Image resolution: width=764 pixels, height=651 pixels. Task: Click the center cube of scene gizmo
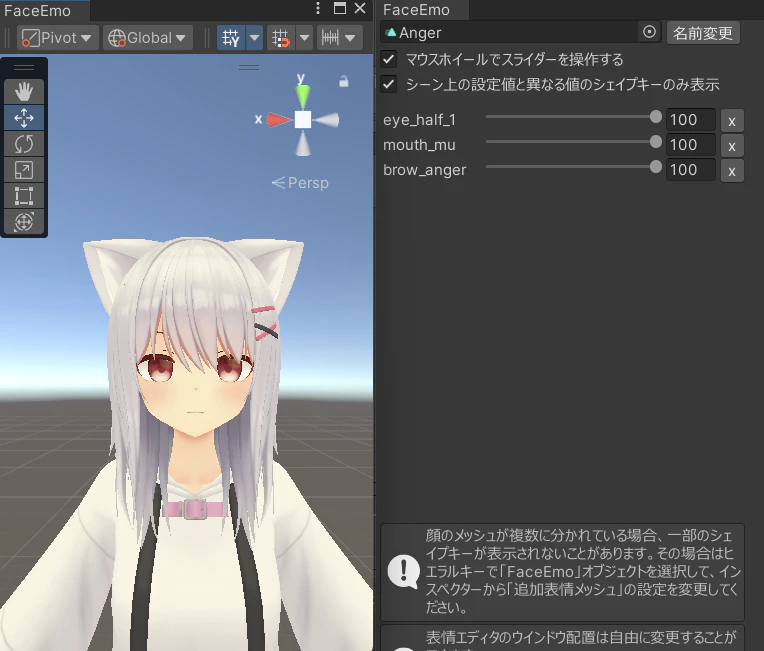(x=303, y=119)
